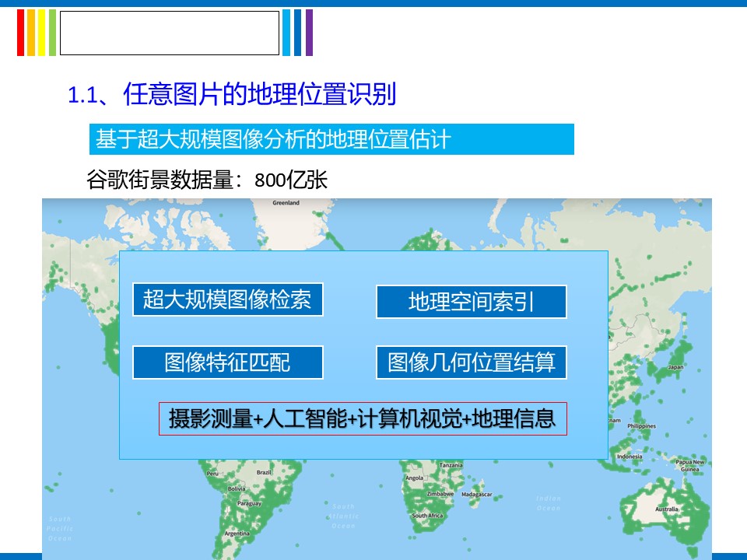
Task: Click the Brazil label on the map
Action: 264,472
